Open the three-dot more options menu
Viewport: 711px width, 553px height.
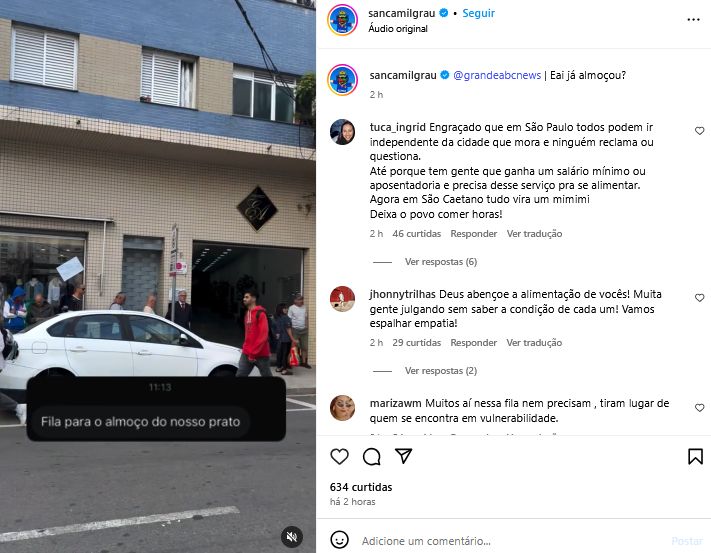click(x=693, y=19)
